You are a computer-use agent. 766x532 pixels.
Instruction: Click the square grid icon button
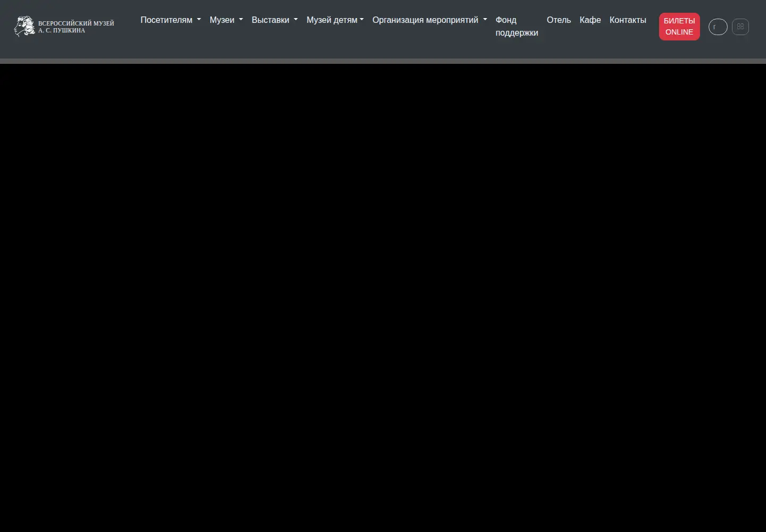click(740, 27)
